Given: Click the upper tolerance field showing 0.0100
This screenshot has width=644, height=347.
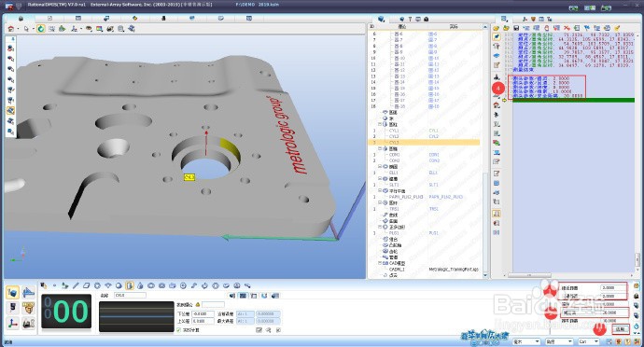Looking at the screenshot, I should point(203,321).
